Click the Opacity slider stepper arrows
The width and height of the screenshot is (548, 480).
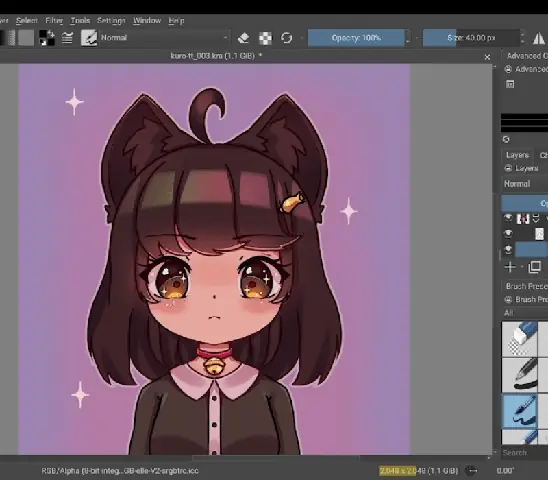tap(408, 38)
